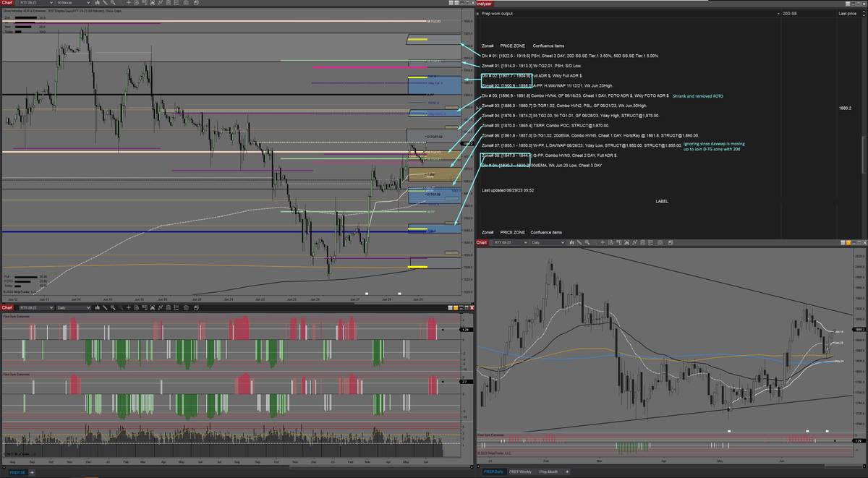Image resolution: width=868 pixels, height=478 pixels.
Task: Toggle Chart Trader in bottom-right Daily chart
Action: point(618,242)
